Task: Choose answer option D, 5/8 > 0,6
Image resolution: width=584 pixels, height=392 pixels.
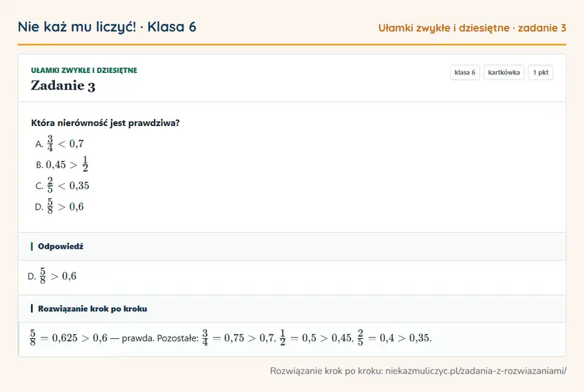Action: [60, 206]
